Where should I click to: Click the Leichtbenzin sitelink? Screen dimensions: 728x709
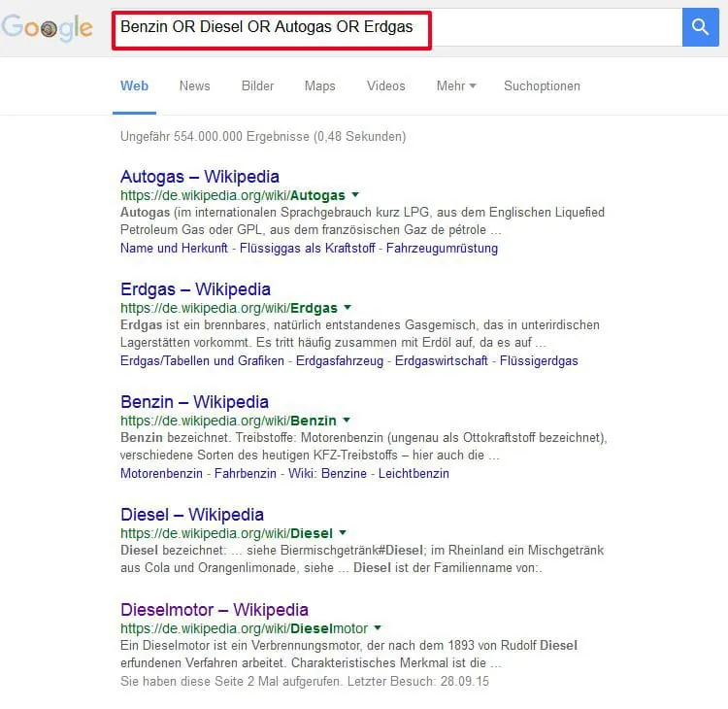click(x=414, y=474)
